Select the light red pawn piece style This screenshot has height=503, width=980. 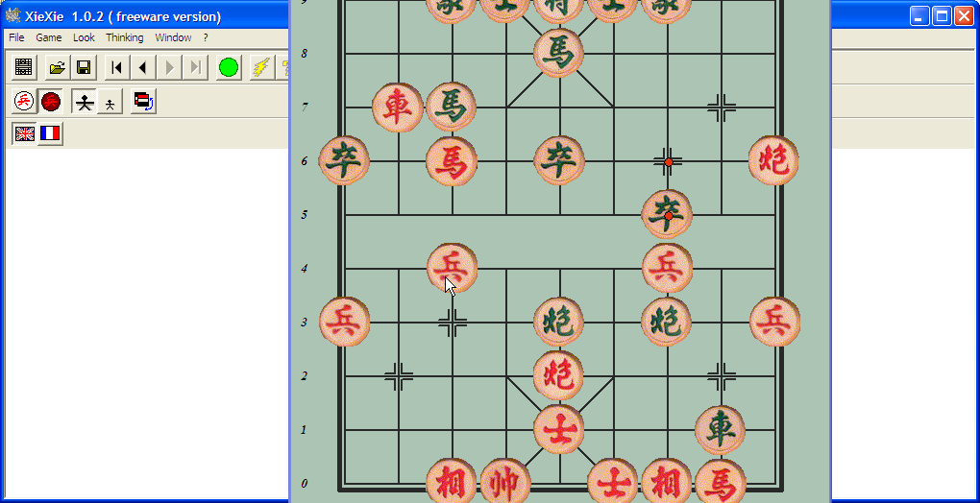click(24, 101)
